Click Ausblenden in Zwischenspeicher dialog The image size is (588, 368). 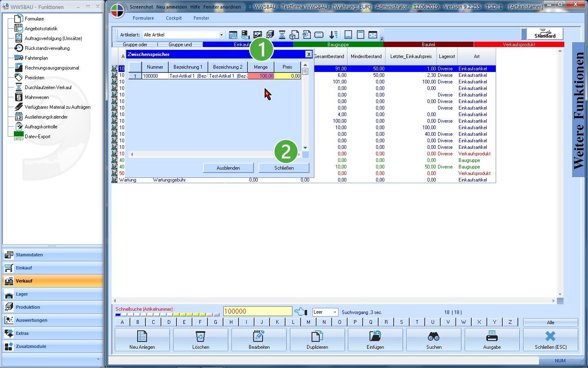(x=228, y=168)
